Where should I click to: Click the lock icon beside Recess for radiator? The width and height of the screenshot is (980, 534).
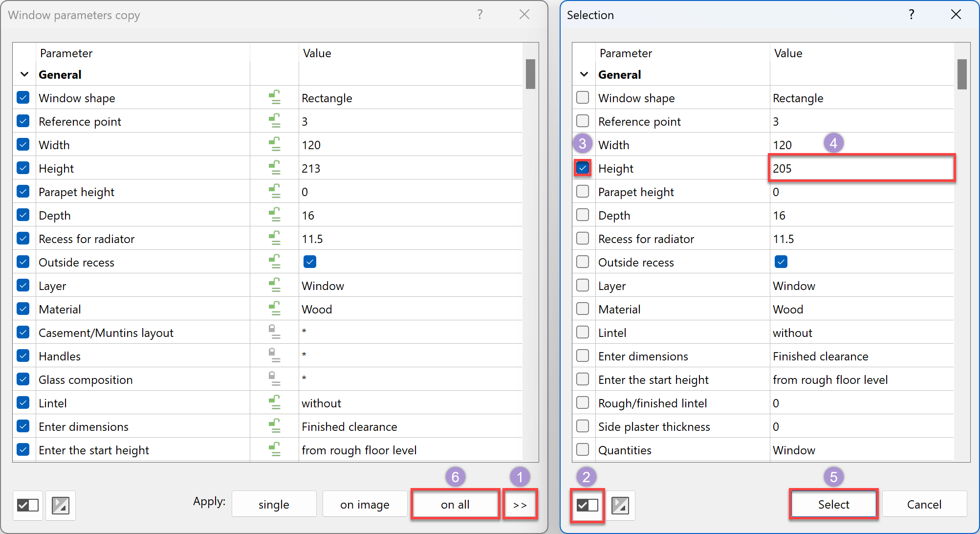coord(274,238)
